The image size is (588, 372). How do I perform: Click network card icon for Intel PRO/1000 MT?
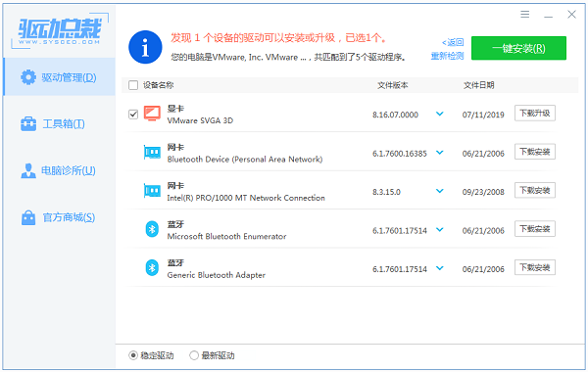tap(152, 191)
